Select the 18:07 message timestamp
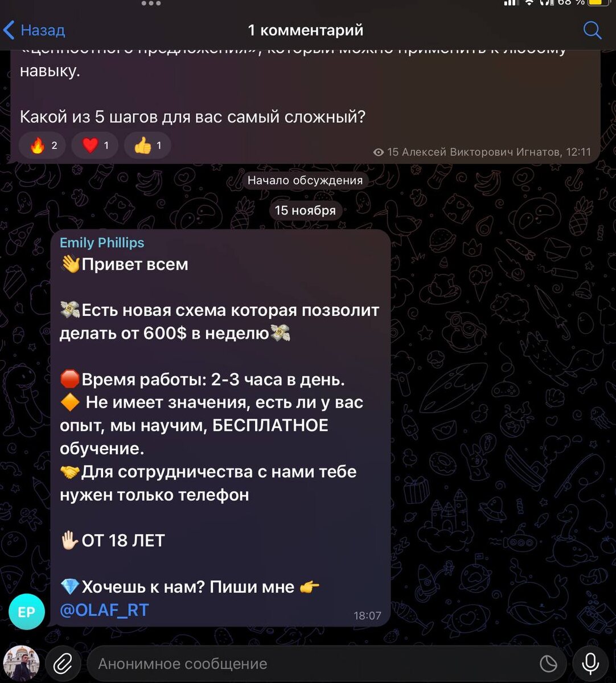616x683 pixels. (367, 615)
